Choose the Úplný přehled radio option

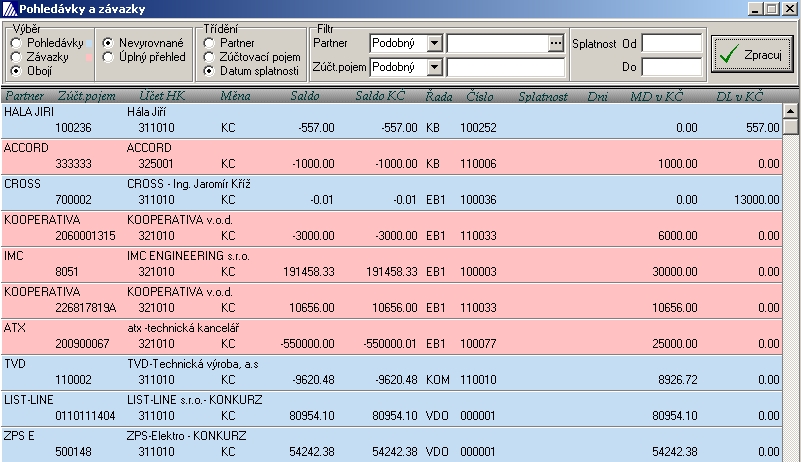point(108,58)
